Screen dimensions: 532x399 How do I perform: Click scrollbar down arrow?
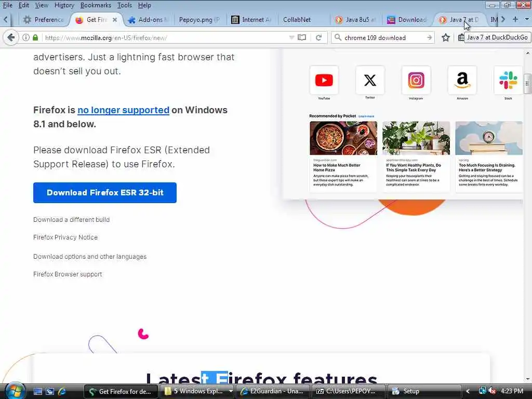(527, 379)
